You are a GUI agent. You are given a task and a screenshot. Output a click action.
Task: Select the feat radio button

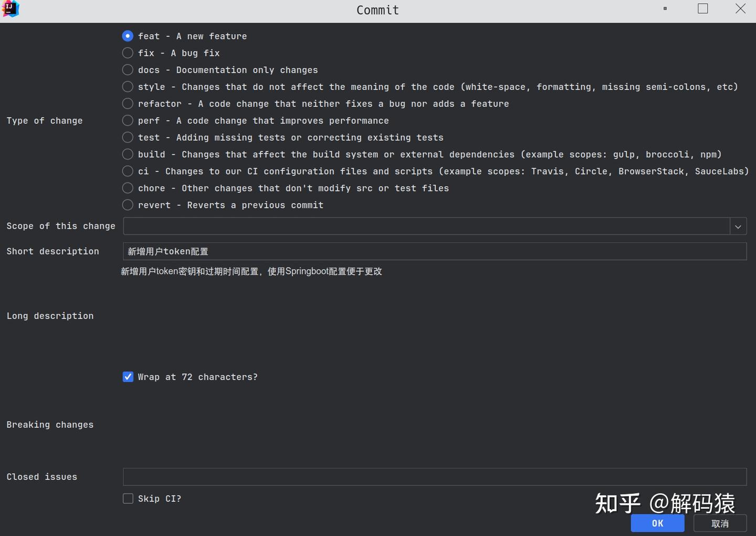coord(128,36)
